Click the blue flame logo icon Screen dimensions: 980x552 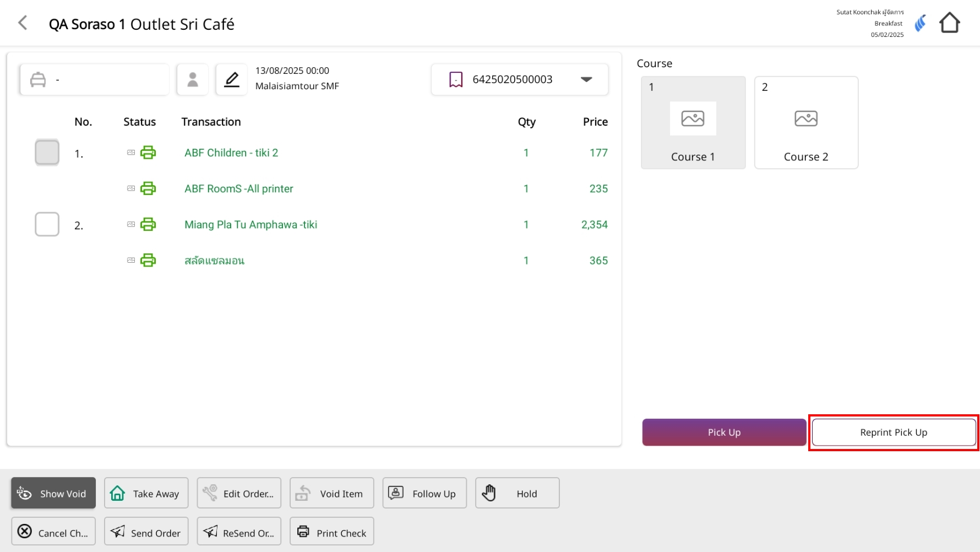pyautogui.click(x=920, y=23)
